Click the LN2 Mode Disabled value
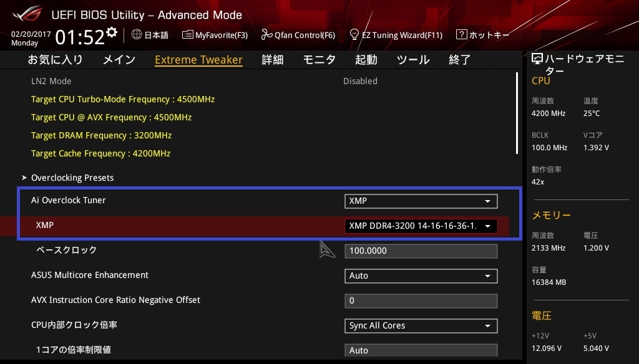This screenshot has width=639, height=364. pyautogui.click(x=360, y=81)
